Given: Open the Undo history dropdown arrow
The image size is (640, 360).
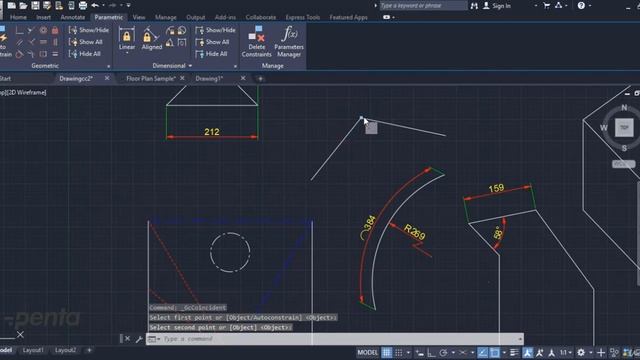Looking at the screenshot, I should click(x=103, y=5).
